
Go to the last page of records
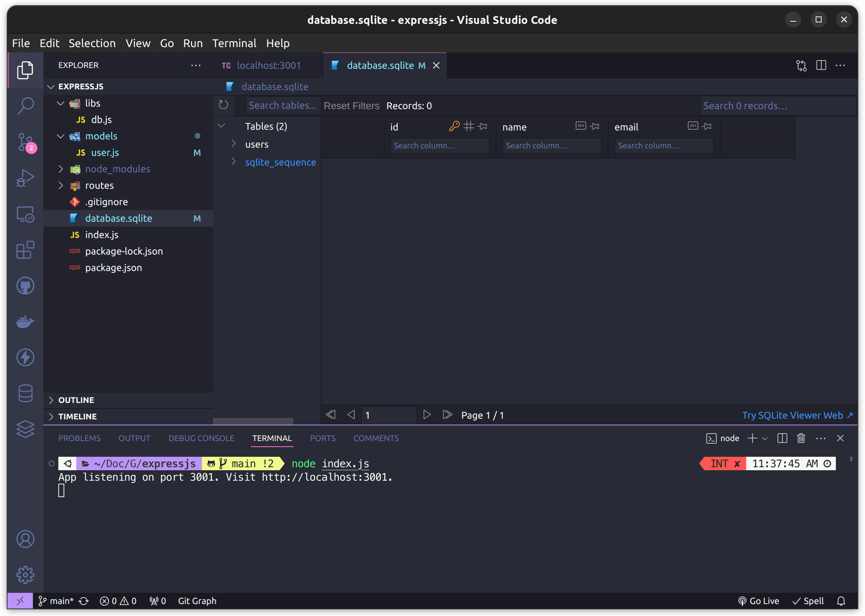point(447,415)
